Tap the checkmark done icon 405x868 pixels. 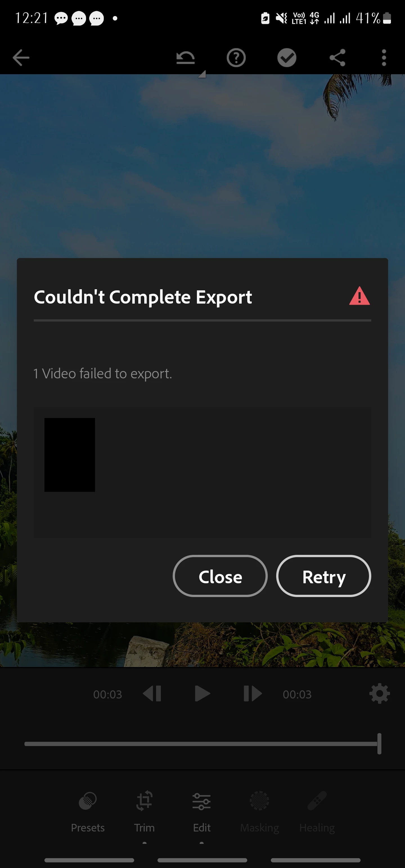coord(287,58)
